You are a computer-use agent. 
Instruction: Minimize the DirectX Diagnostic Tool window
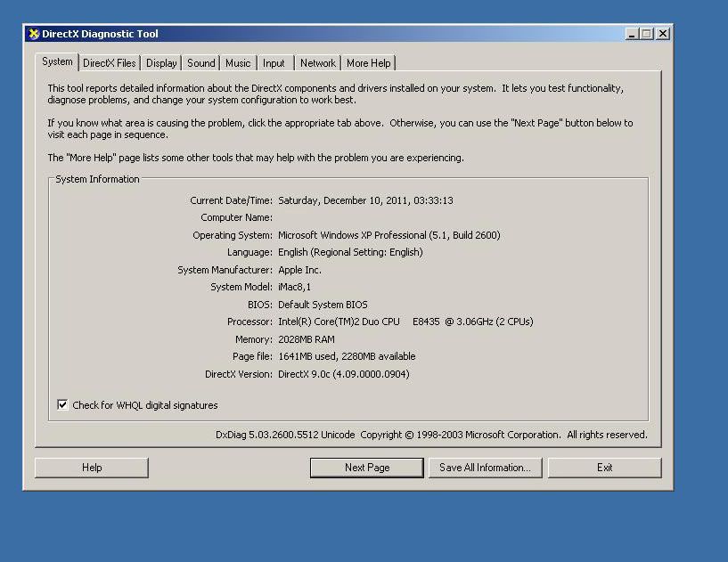[632, 34]
